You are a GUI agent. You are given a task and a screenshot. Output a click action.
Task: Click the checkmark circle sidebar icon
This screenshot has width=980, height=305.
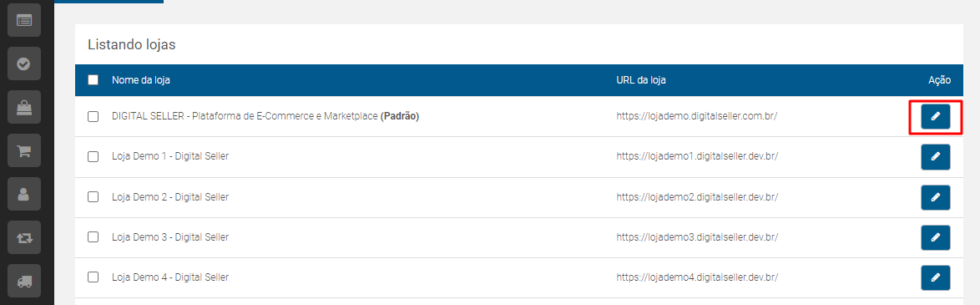(x=23, y=64)
